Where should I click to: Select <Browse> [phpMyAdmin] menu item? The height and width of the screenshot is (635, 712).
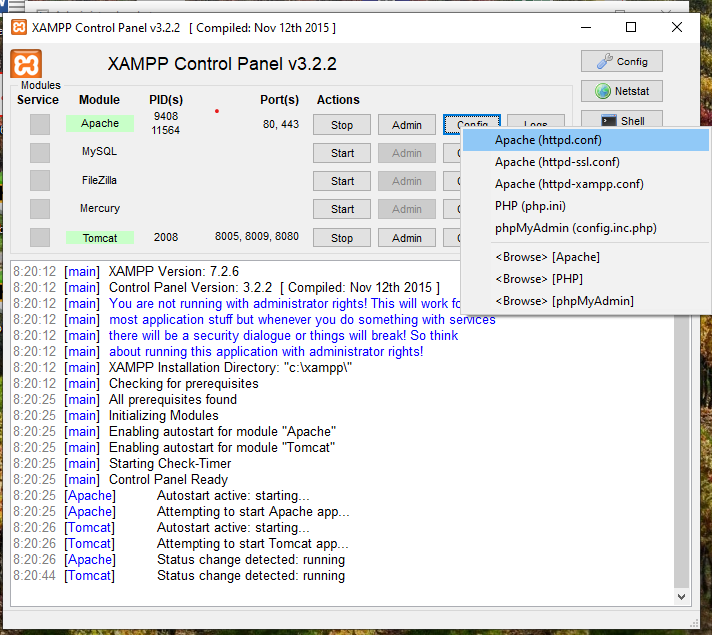tap(585, 301)
